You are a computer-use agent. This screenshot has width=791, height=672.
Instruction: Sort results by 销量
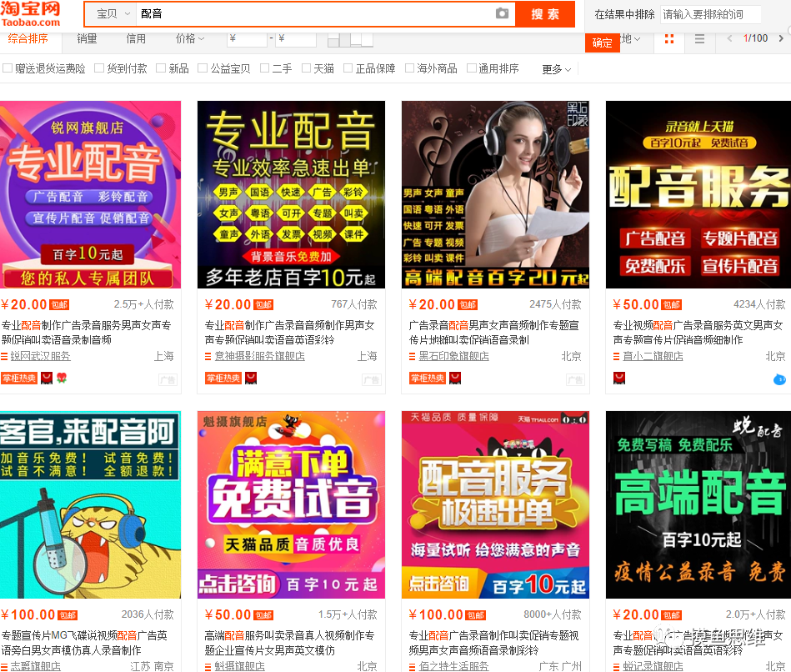tap(87, 39)
